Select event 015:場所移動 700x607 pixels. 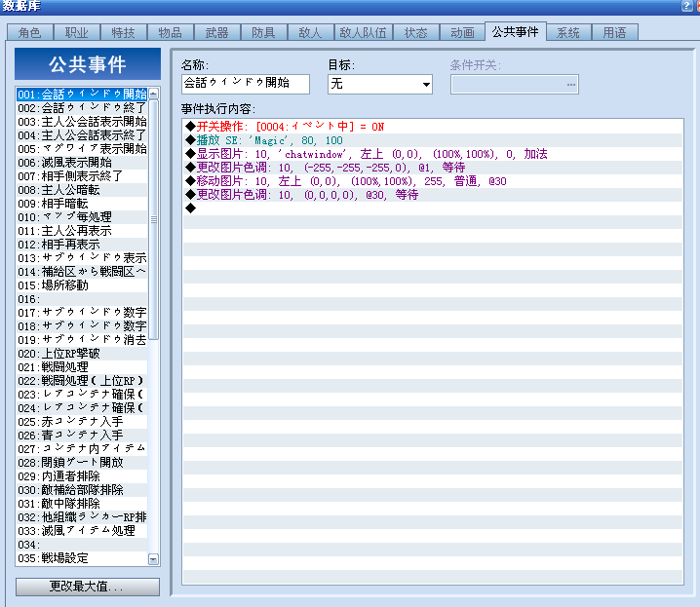[x=82, y=285]
